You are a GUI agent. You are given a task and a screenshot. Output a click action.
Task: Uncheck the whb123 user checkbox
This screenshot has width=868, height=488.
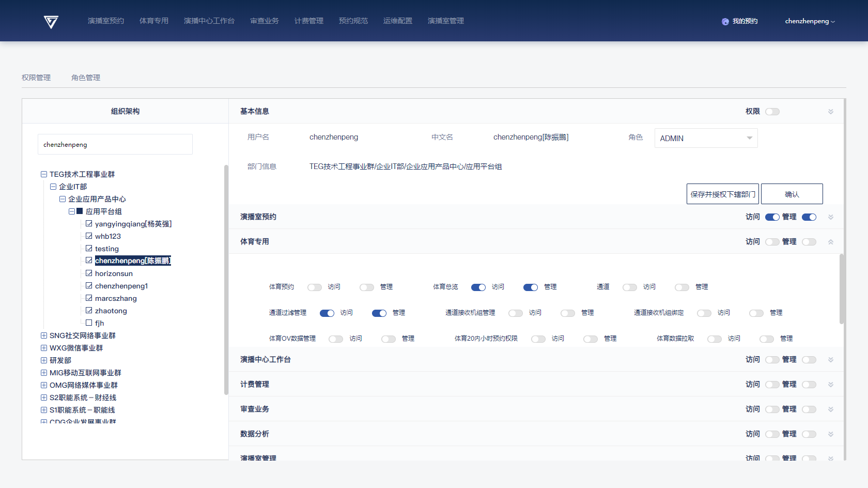[x=89, y=236]
